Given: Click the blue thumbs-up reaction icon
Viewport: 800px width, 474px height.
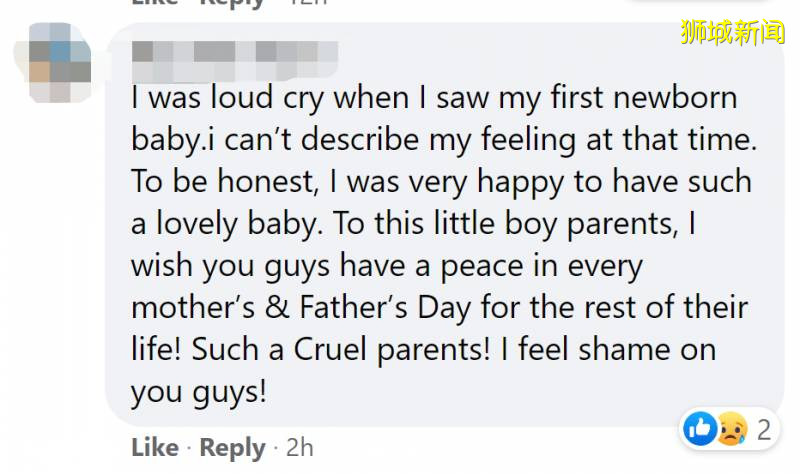Looking at the screenshot, I should pyautogui.click(x=699, y=429).
